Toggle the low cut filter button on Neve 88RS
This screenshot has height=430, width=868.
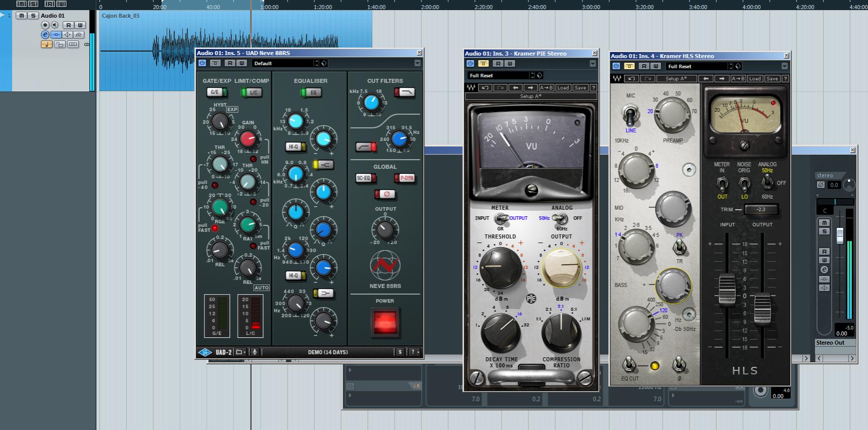tap(366, 147)
